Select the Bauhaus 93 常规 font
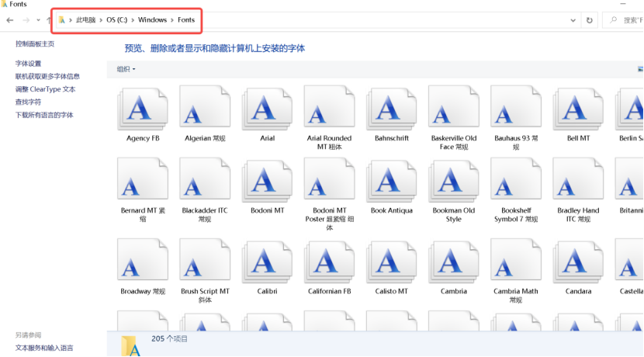The image size is (644, 357). 516,108
